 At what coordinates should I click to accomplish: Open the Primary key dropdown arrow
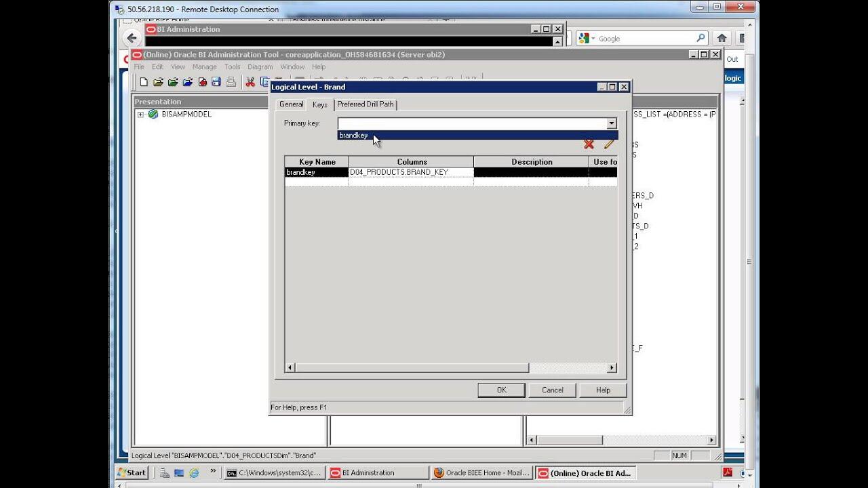coord(612,123)
